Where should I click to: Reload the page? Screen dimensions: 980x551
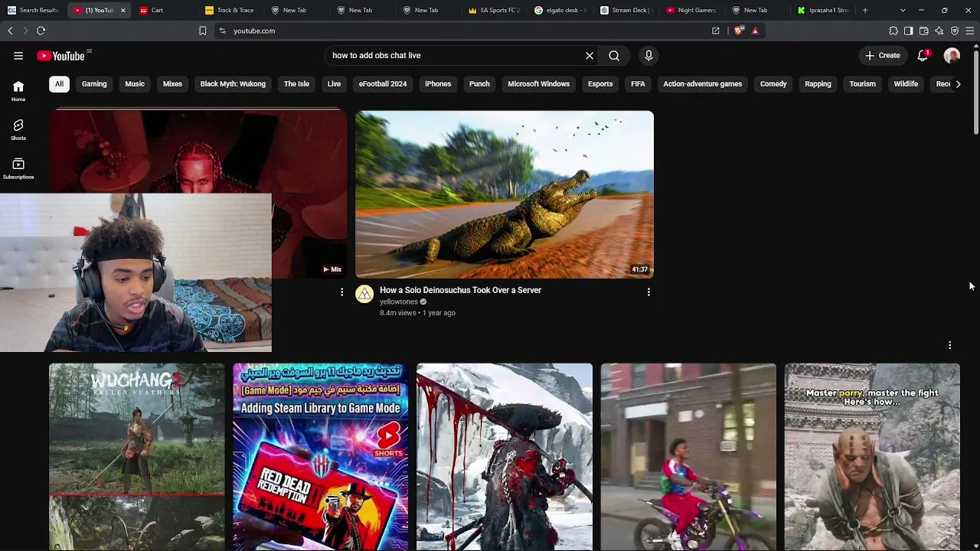(x=41, y=31)
